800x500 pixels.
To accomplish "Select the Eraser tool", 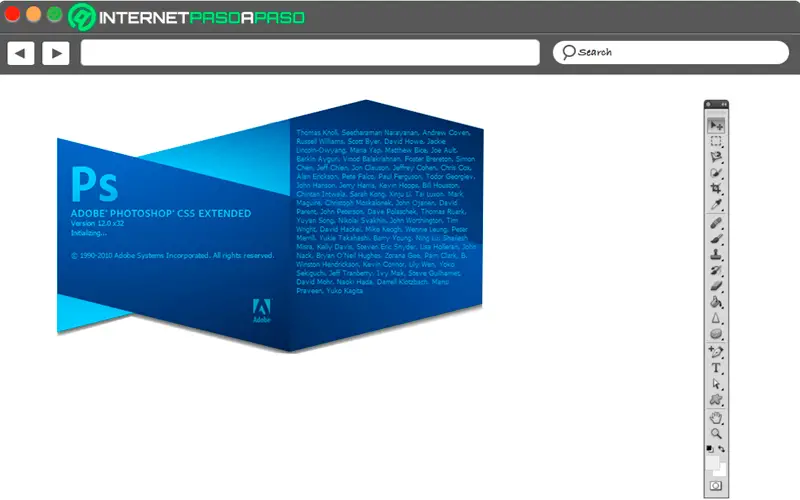I will (x=716, y=286).
